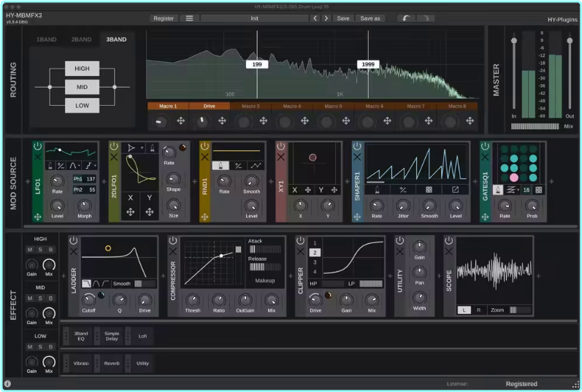
Task: Open LFO1 waveform shape dropdown
Action: (74, 166)
